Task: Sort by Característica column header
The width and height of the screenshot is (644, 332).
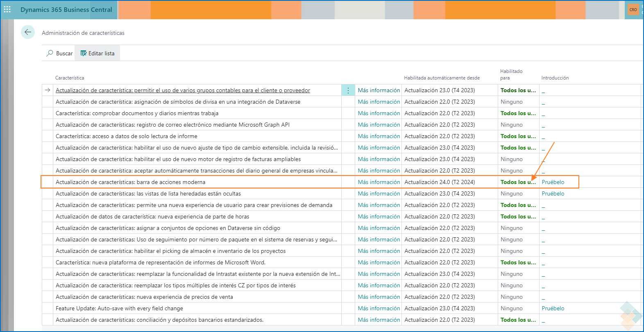Action: (70, 78)
